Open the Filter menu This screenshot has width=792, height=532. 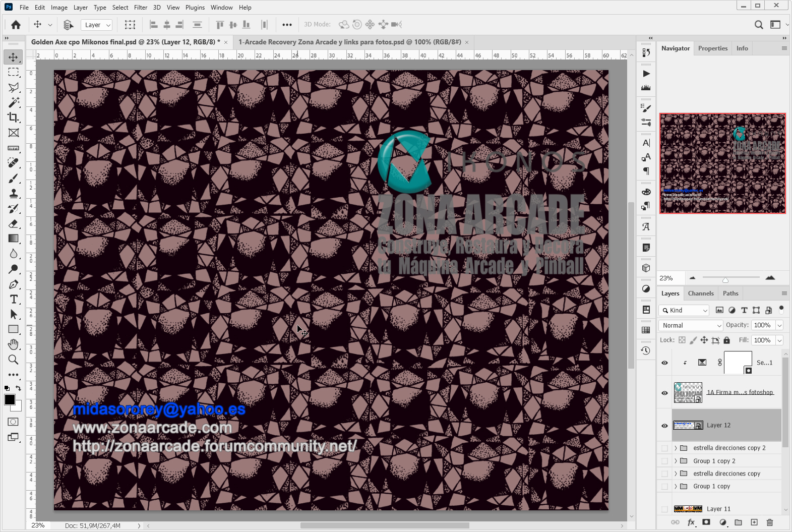[x=140, y=8]
